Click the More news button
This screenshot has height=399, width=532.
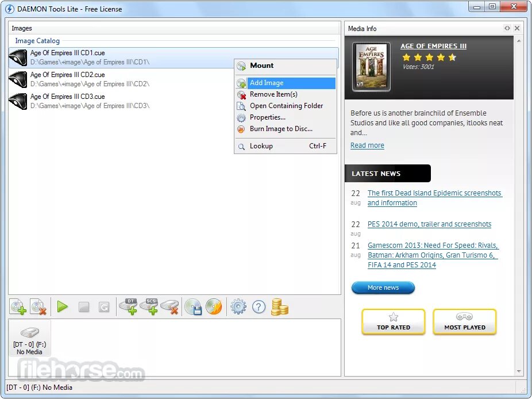click(383, 287)
